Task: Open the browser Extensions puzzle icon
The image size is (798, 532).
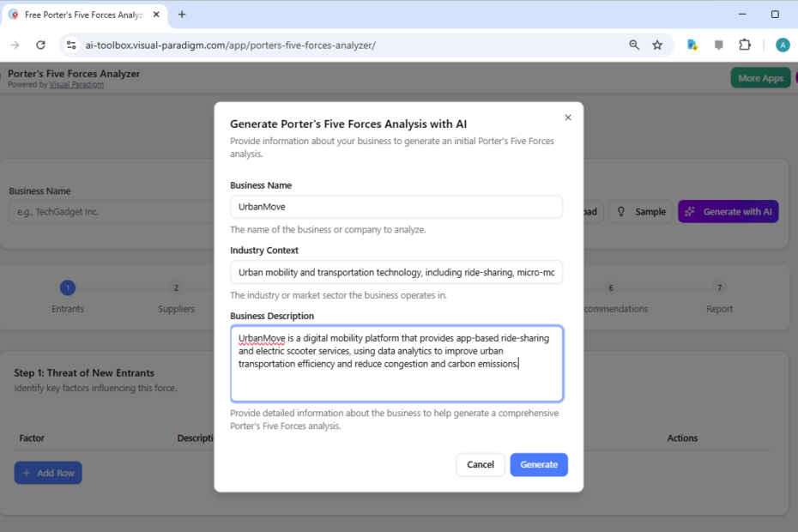Action: tap(745, 45)
